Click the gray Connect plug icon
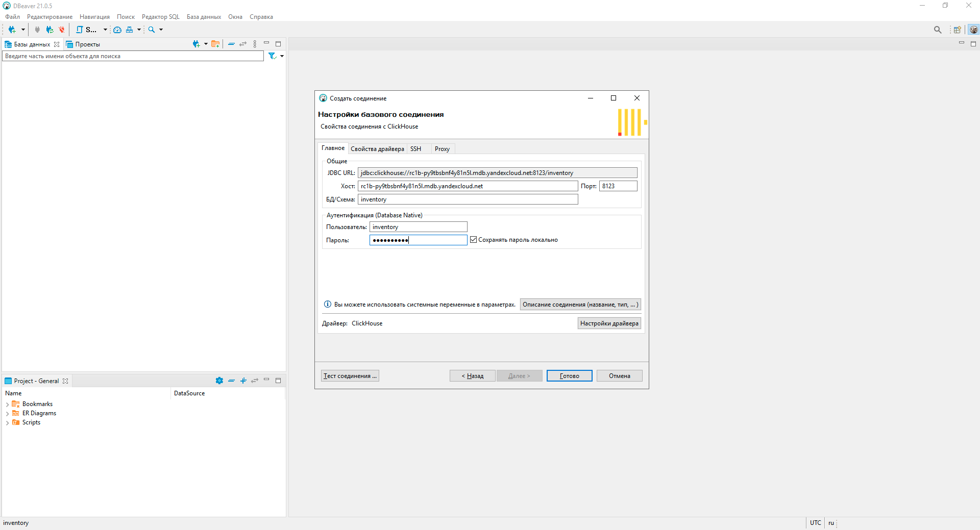This screenshot has height=530, width=980. (x=37, y=30)
